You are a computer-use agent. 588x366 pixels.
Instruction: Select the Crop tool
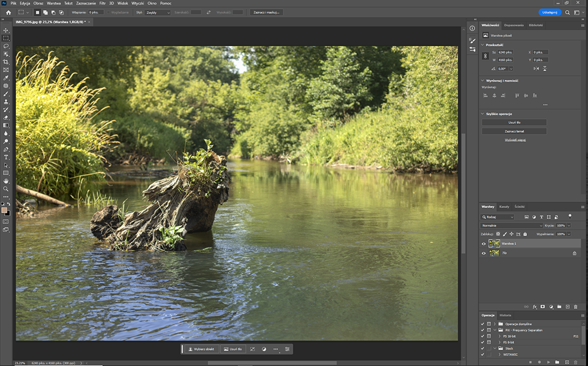[6, 62]
